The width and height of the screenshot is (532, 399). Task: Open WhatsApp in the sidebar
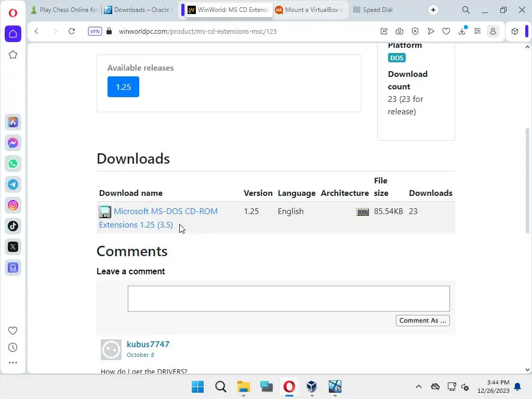click(x=13, y=164)
